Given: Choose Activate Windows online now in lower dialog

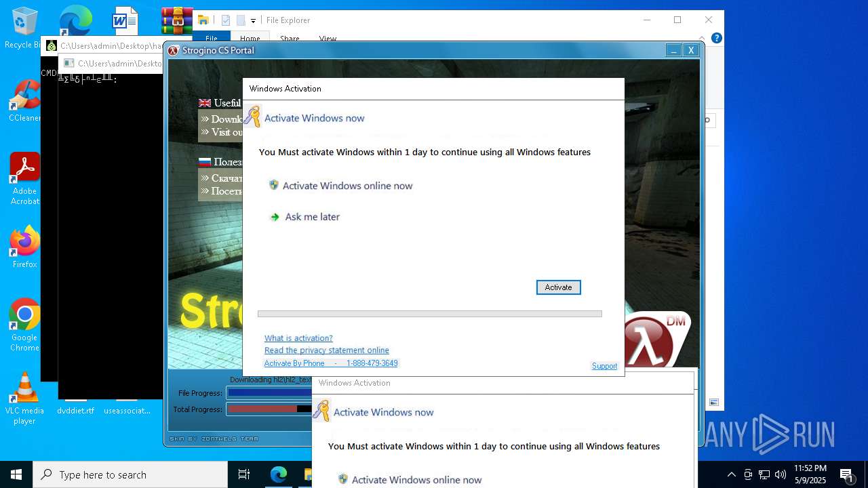Looking at the screenshot, I should [416, 480].
